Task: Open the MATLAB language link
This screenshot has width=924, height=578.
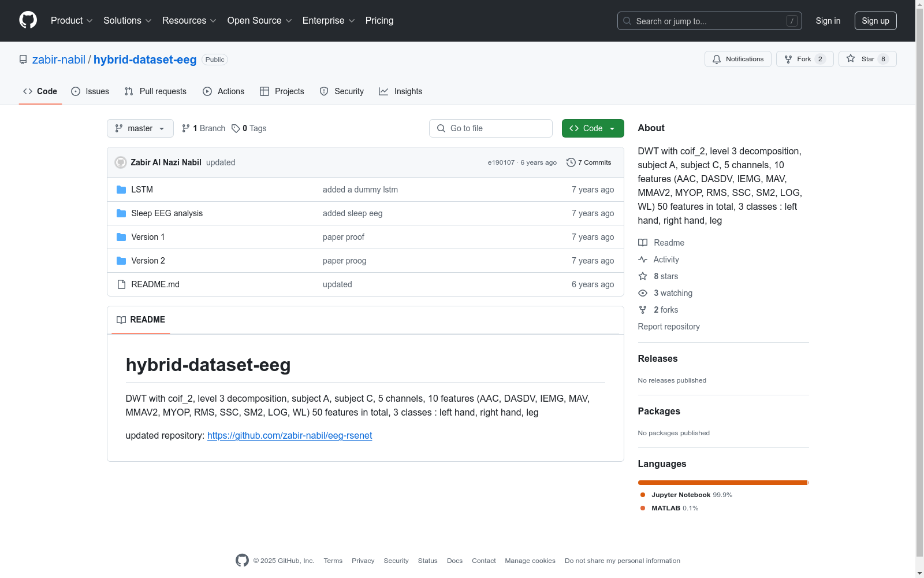Action: [669, 508]
